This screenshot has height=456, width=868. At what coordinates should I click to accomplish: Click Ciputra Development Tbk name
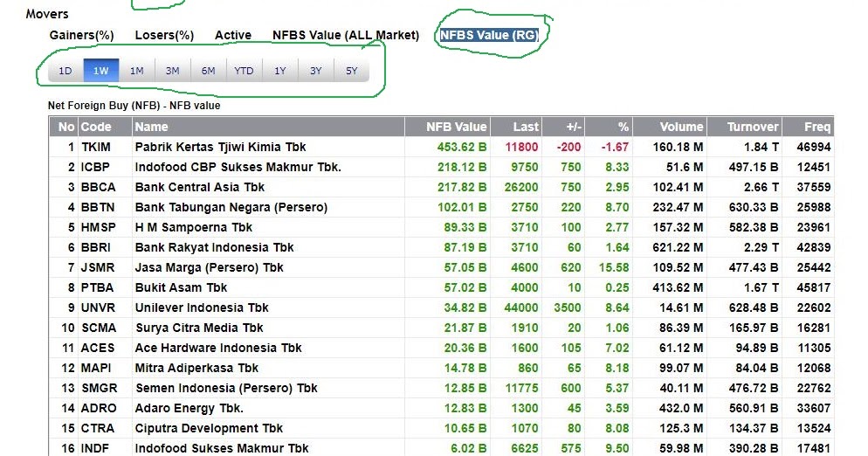click(x=209, y=428)
